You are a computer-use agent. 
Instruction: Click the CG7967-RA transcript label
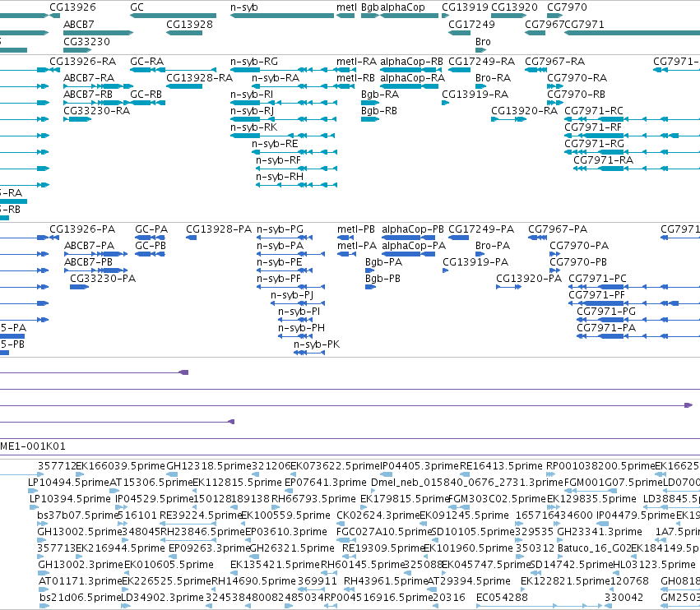(555, 61)
